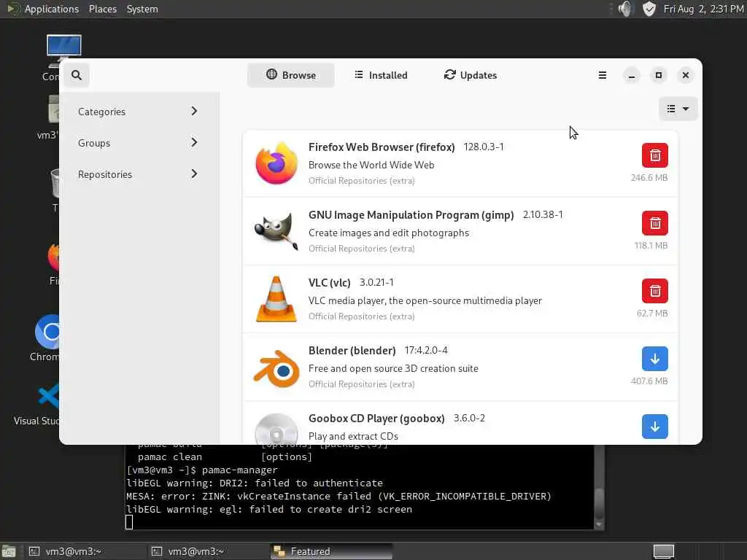This screenshot has width=747, height=560.
Task: Click the VLC traffic cone icon
Action: (x=276, y=299)
